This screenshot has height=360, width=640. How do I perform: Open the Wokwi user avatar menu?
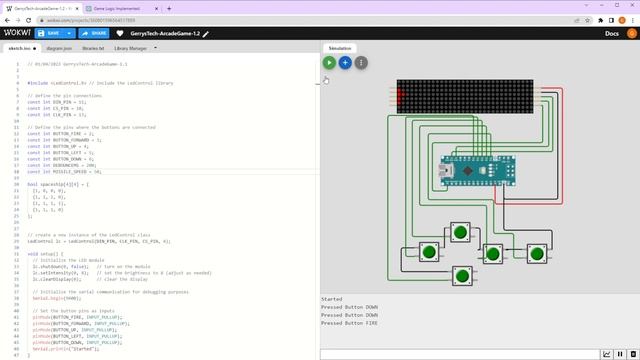[x=631, y=33]
